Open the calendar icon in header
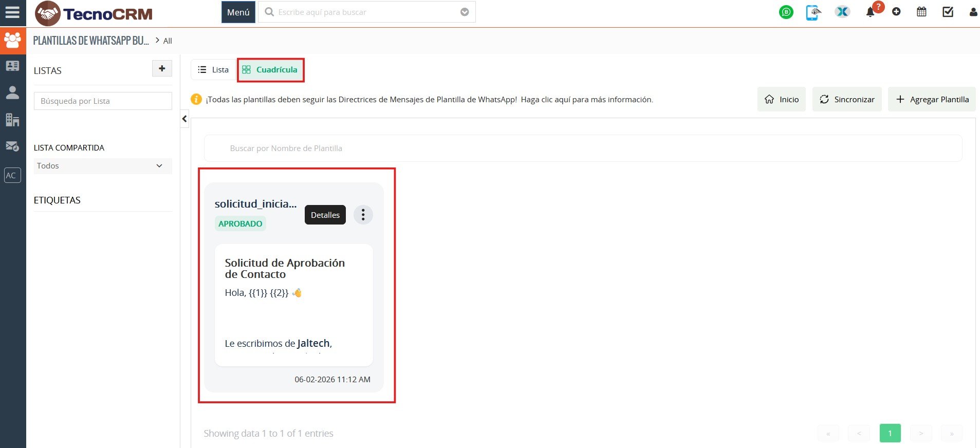 (x=921, y=12)
